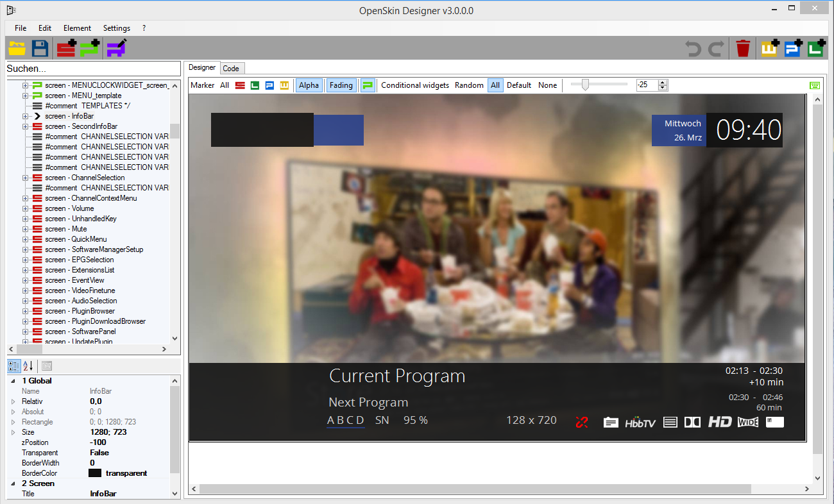834x504 pixels.
Task: Add pixmap with the blue plus icon
Action: (794, 48)
